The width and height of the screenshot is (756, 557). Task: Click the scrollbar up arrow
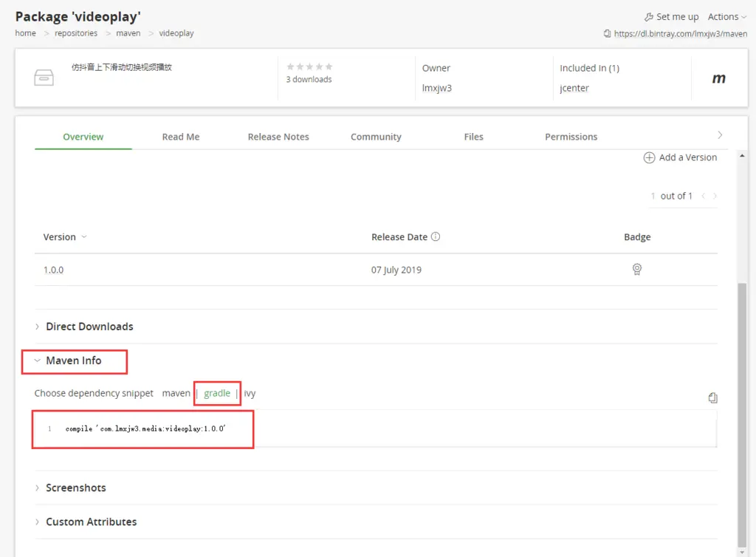pos(742,155)
